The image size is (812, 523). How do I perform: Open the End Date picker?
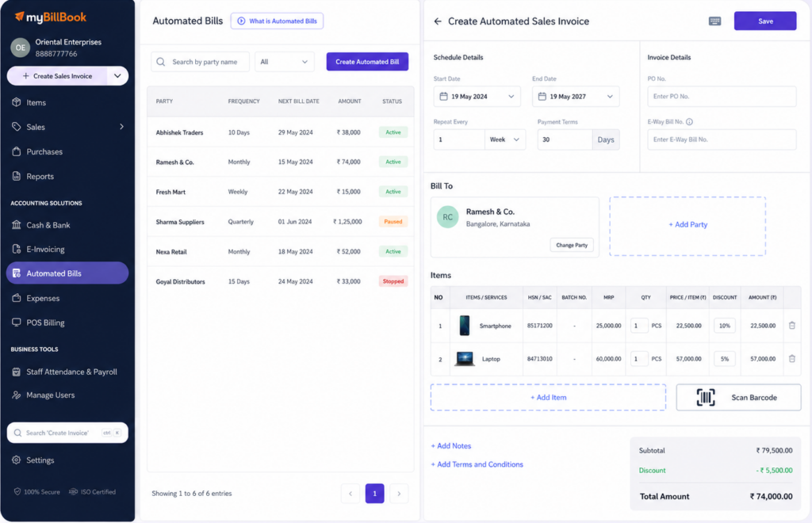coord(576,97)
